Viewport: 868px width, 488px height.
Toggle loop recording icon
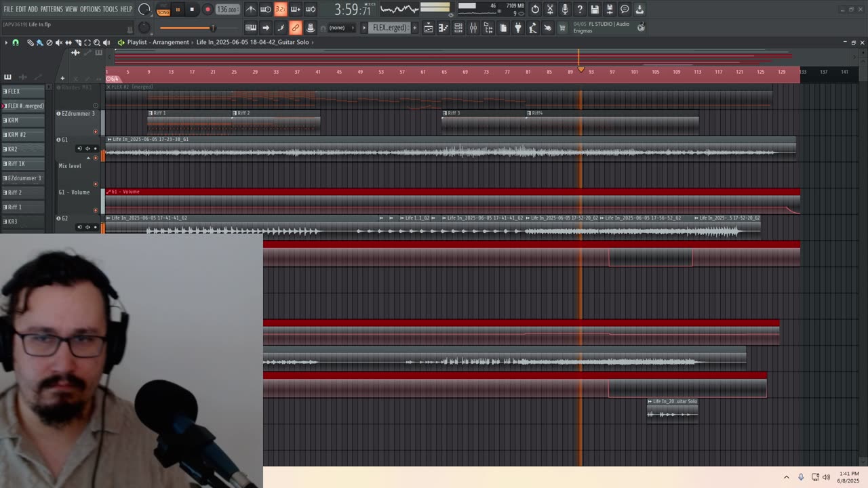310,9
